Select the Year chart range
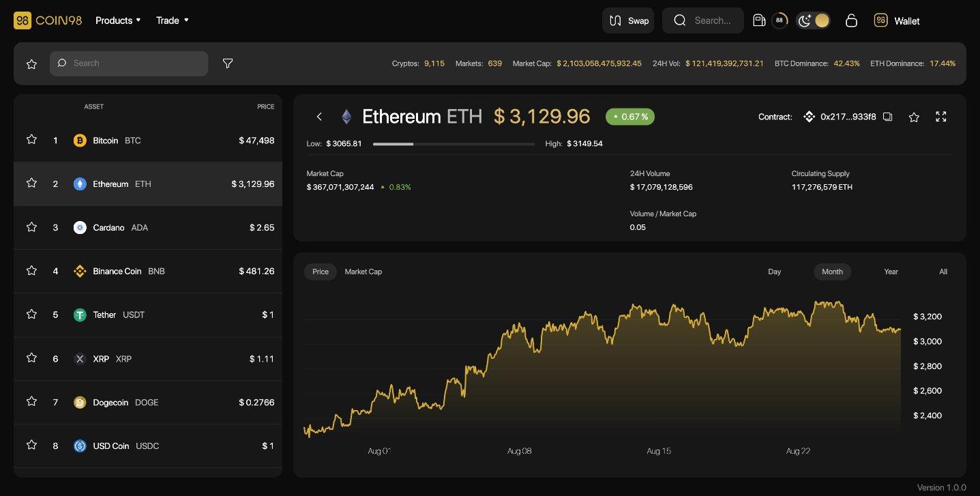The height and width of the screenshot is (496, 980). (x=891, y=272)
